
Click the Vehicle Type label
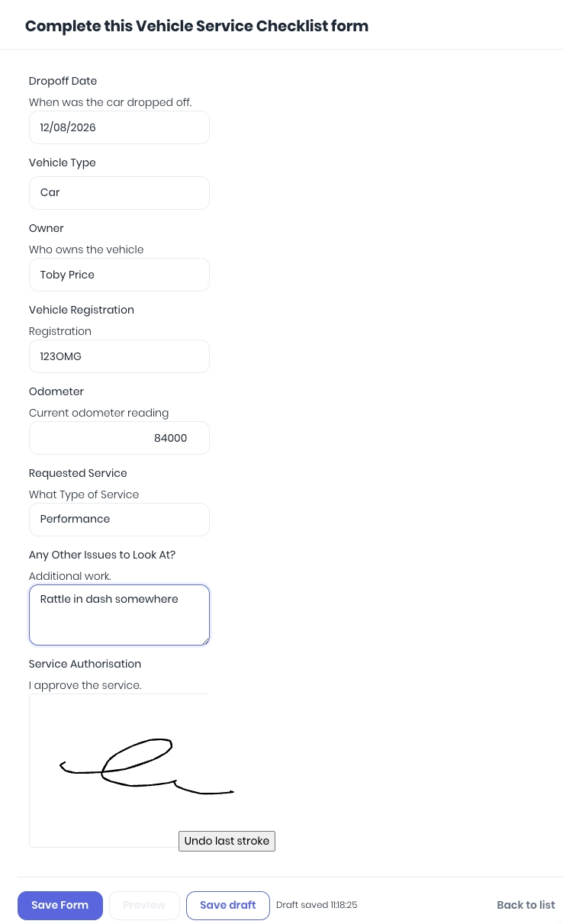63,163
